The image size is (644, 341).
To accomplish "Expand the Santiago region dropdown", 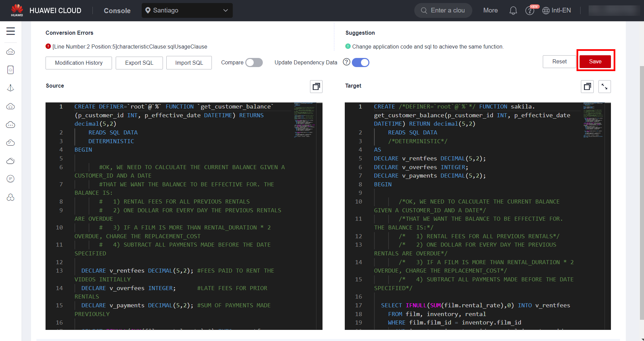I will 187,10.
